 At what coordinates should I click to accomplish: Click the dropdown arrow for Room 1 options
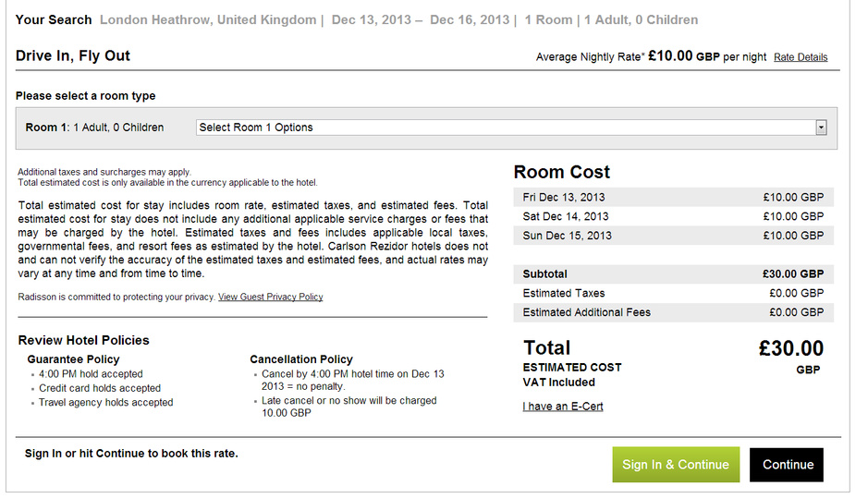click(x=821, y=128)
